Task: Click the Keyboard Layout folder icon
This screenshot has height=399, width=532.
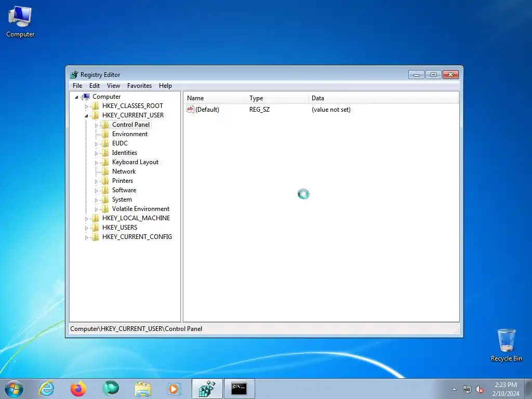Action: tap(105, 162)
